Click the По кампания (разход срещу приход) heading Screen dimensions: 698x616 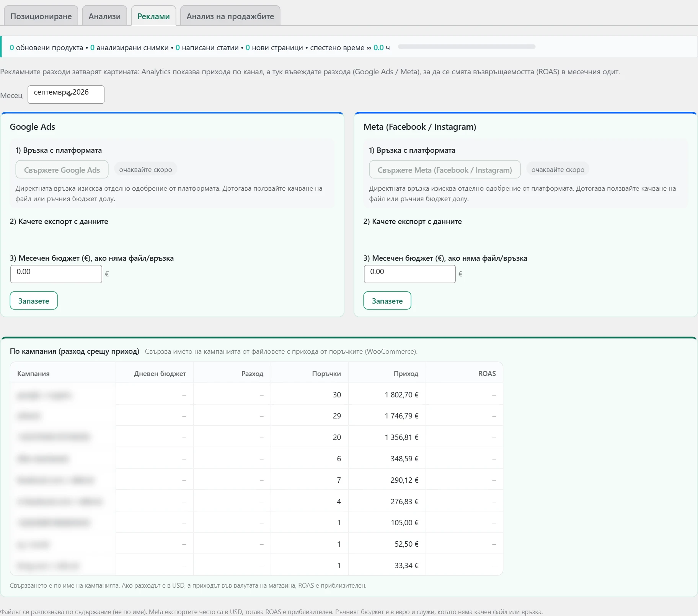[75, 351]
